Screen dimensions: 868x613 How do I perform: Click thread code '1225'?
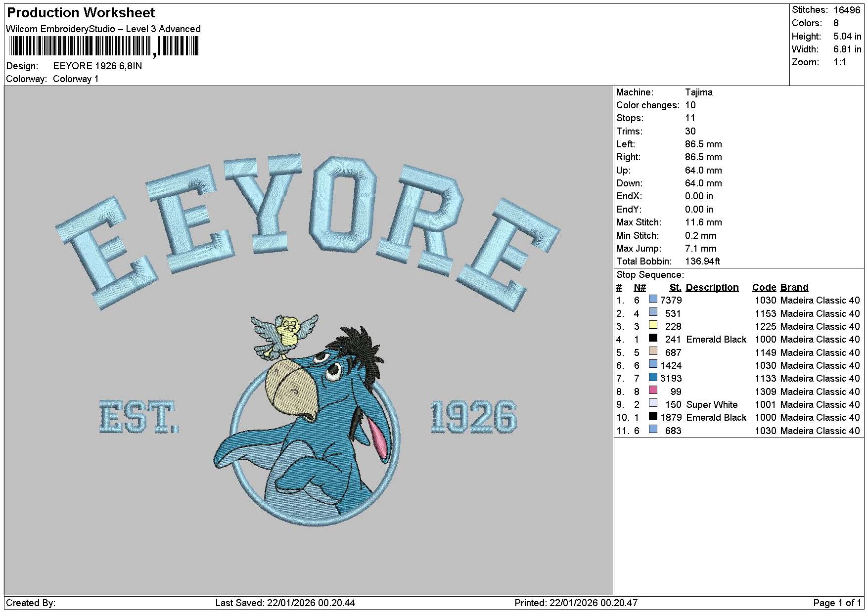(x=765, y=326)
